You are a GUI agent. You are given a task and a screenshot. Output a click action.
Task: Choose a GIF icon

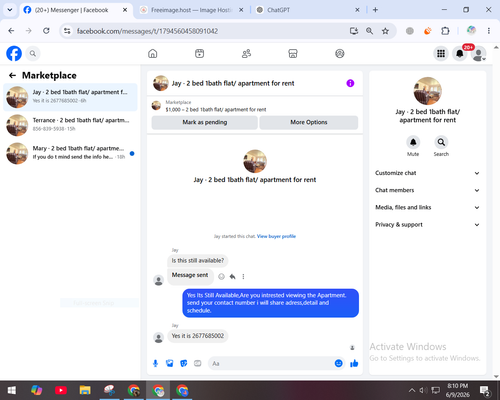(x=198, y=363)
